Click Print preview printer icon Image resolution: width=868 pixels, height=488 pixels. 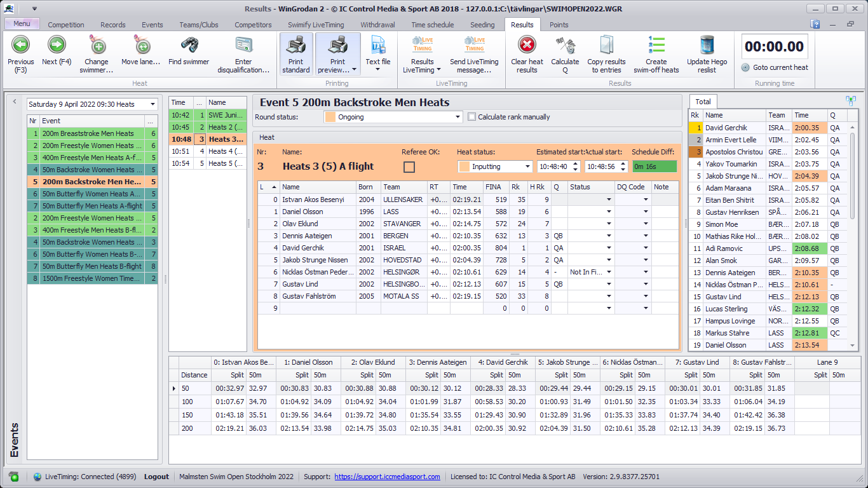[x=338, y=46]
